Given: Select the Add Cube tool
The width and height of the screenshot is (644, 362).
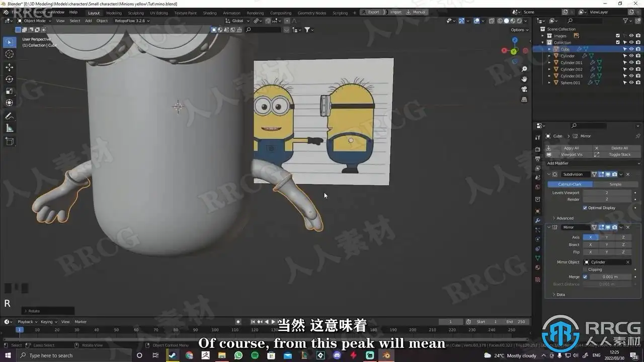Looking at the screenshot, I should (x=10, y=142).
